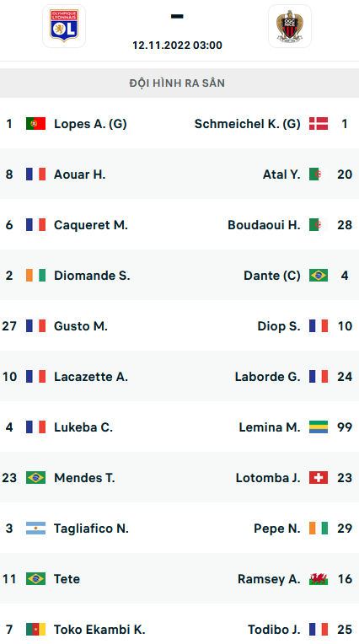Click Wales flag beside Ramsey A.
The width and height of the screenshot is (359, 644).
[x=319, y=579]
